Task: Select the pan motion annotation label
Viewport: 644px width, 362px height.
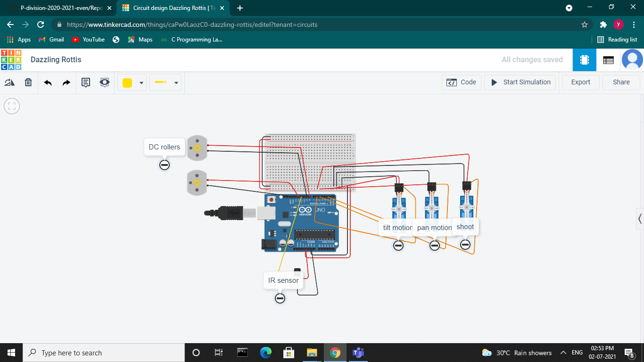Action: [x=434, y=228]
